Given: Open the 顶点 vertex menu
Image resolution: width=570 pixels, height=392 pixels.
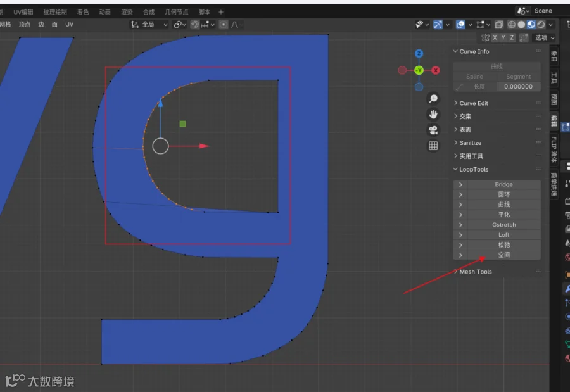Looking at the screenshot, I should point(25,24).
